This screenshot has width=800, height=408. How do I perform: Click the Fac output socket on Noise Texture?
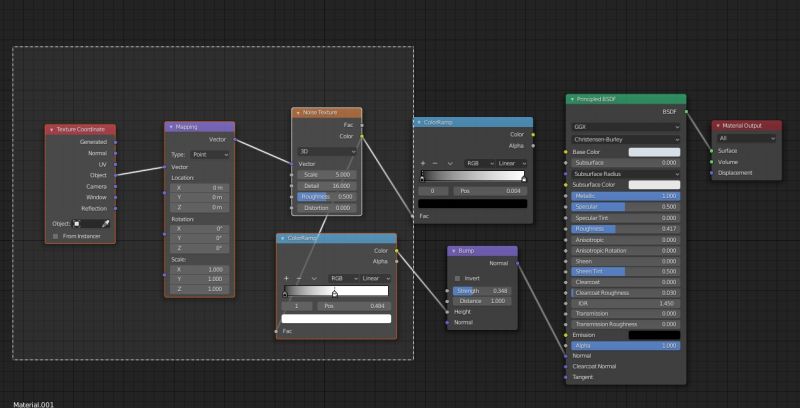362,125
